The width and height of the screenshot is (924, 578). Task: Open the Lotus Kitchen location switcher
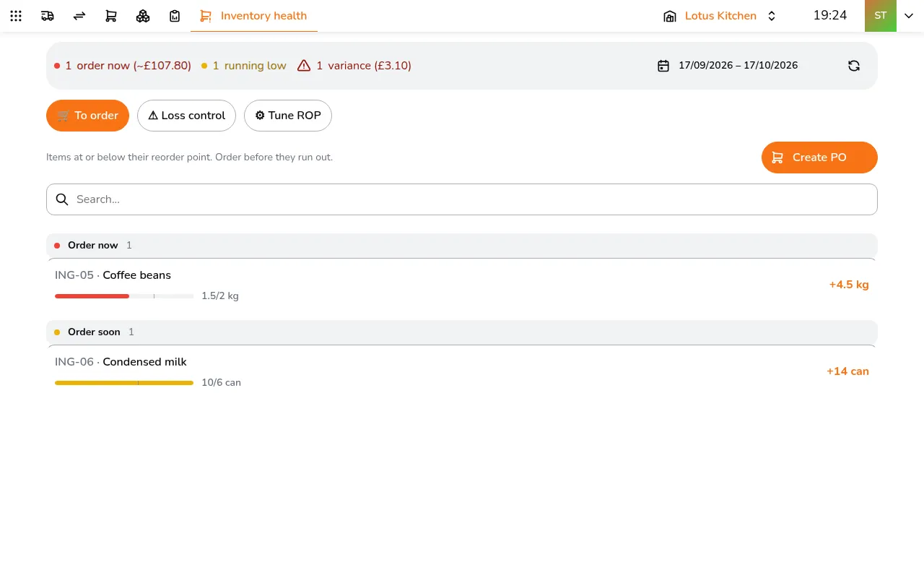(720, 16)
